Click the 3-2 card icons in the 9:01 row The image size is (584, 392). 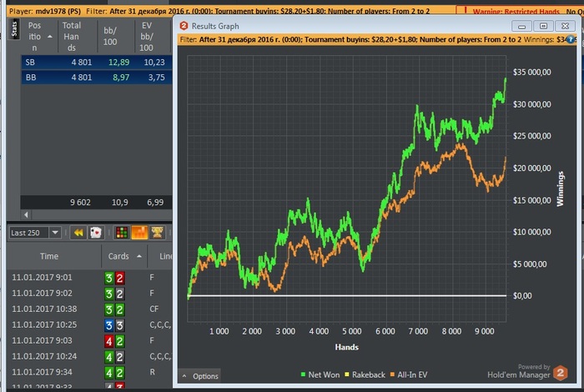pyautogui.click(x=114, y=278)
